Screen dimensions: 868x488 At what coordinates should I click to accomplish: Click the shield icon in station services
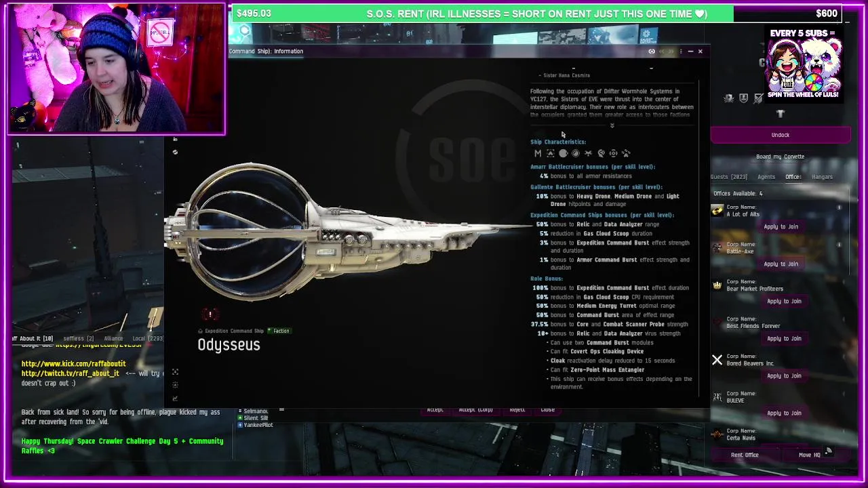(x=743, y=98)
